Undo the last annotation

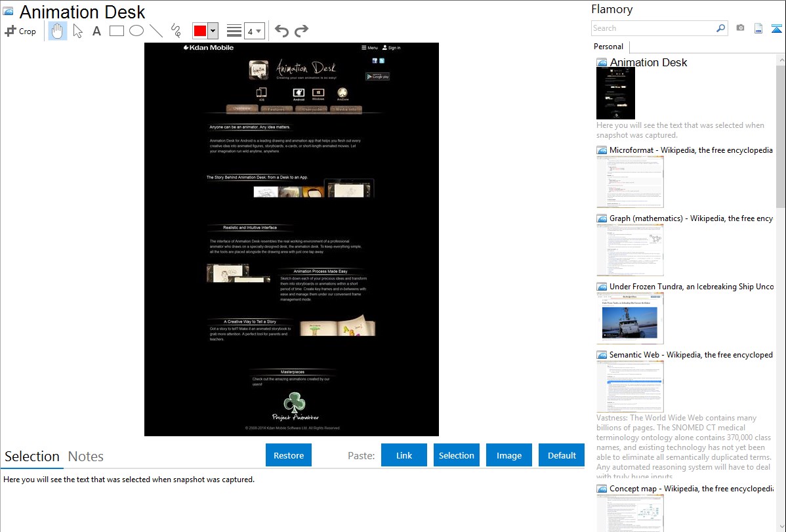[x=281, y=31]
